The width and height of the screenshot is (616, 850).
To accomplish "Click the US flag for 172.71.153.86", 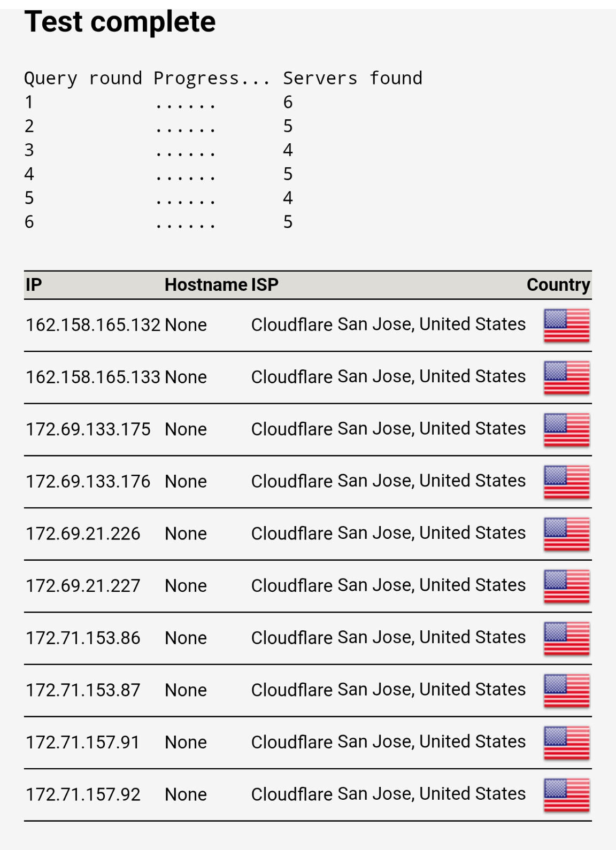I will click(x=567, y=638).
